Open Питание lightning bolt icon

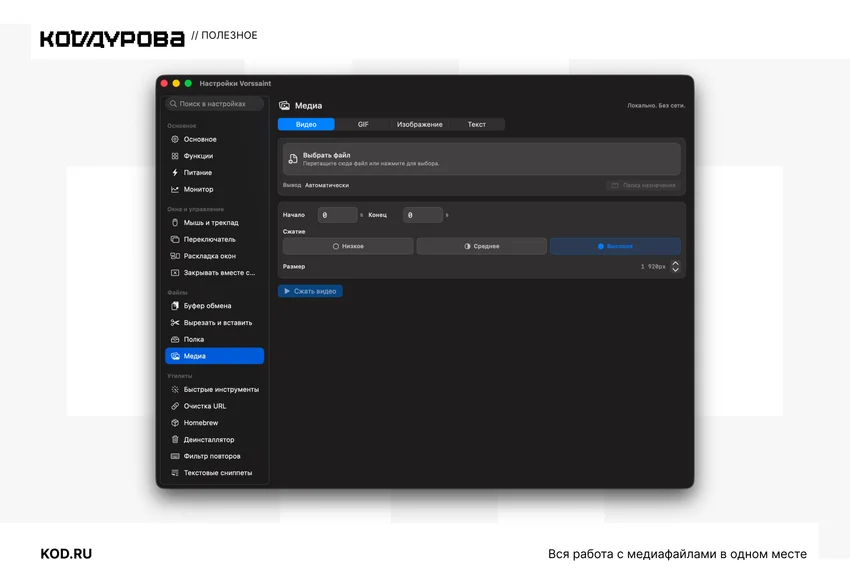click(x=175, y=173)
